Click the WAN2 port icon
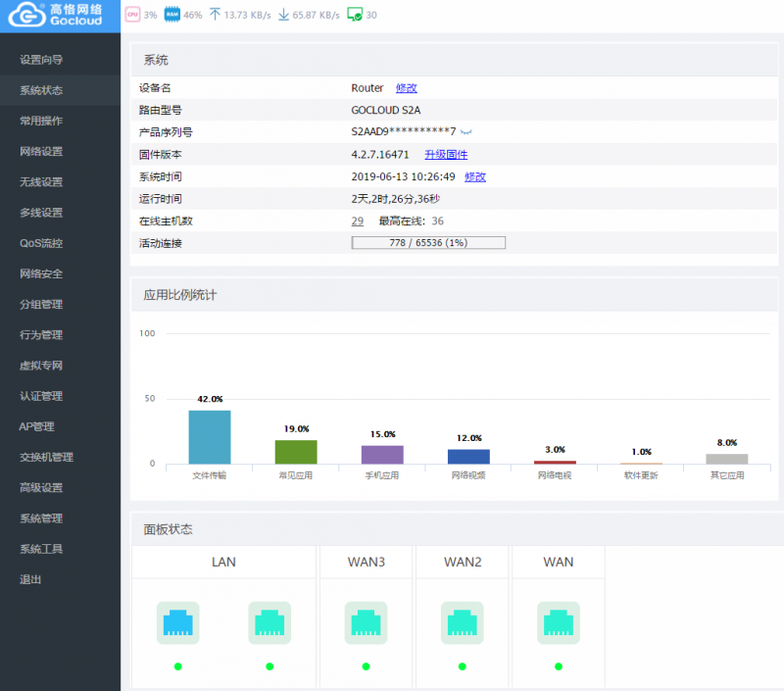The image size is (784, 691). [462, 622]
